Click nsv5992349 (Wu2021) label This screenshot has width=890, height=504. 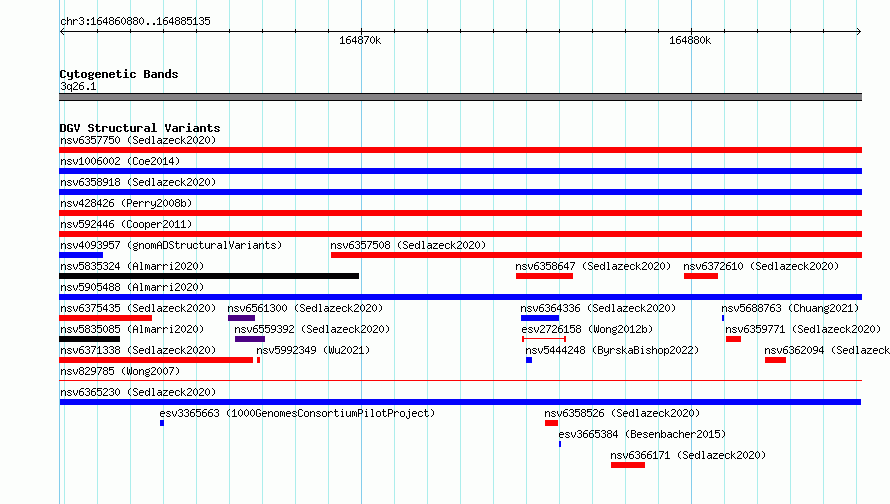click(313, 350)
